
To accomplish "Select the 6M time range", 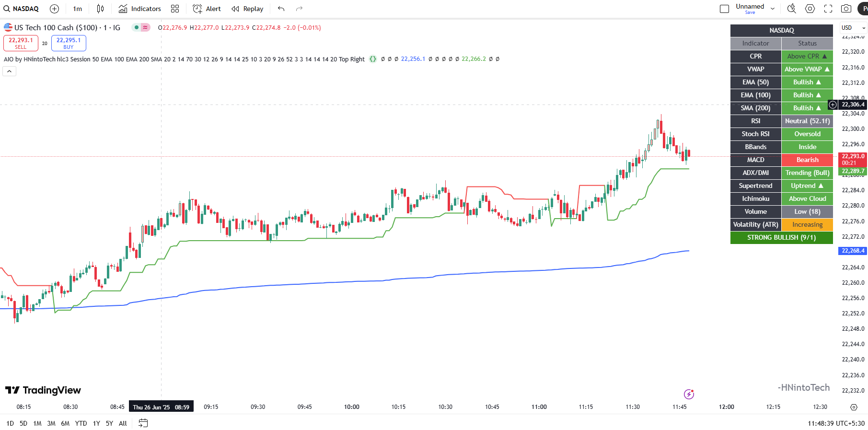I will 65,423.
